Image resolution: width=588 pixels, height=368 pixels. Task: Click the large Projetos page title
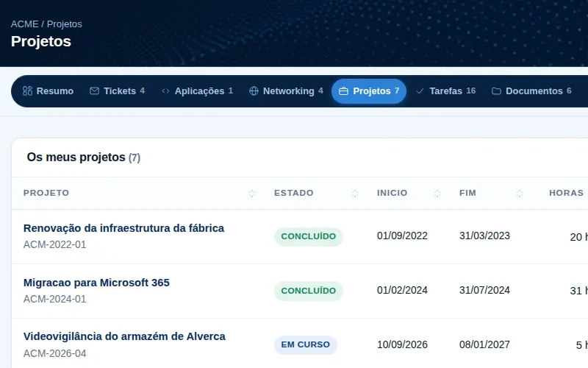coord(41,42)
